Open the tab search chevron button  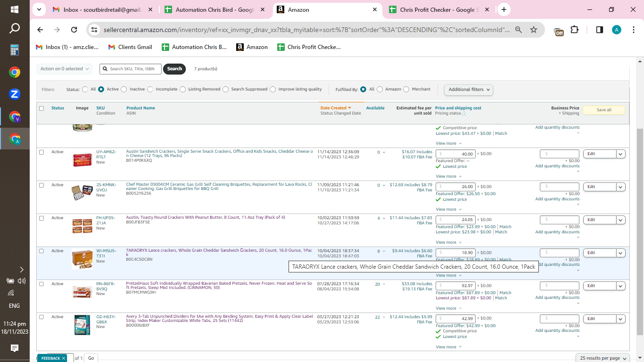coord(39,9)
